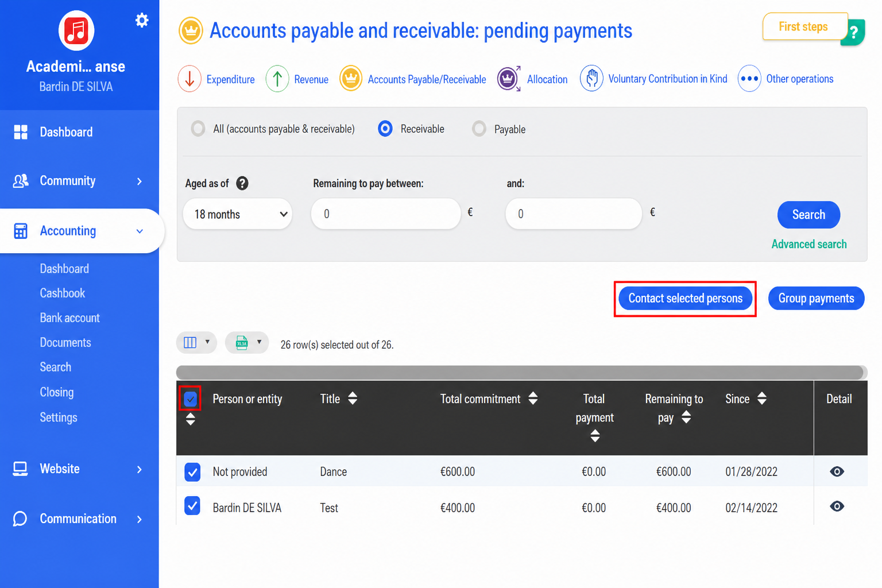
Task: Click the €600.00 total commitment cell
Action: [x=458, y=472]
